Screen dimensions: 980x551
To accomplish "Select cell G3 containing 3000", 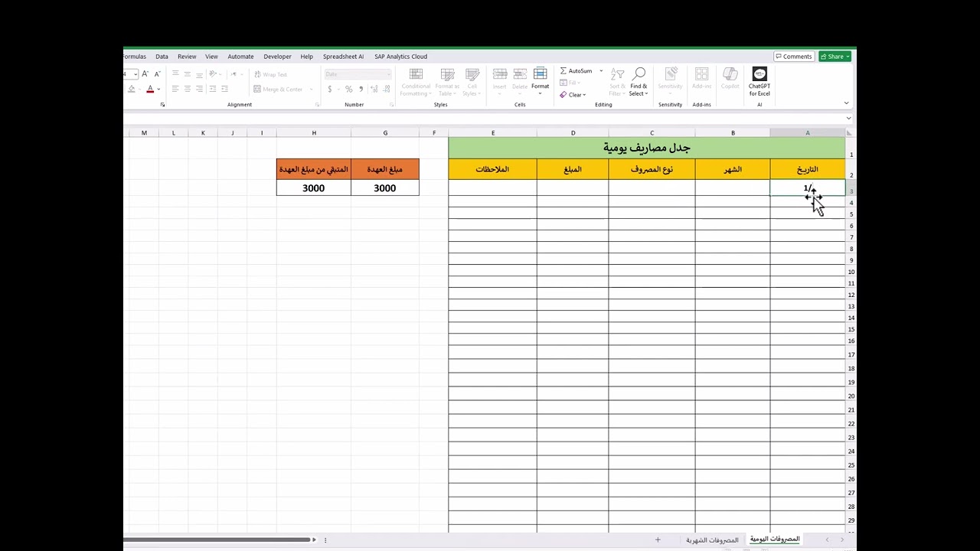I will coord(385,187).
